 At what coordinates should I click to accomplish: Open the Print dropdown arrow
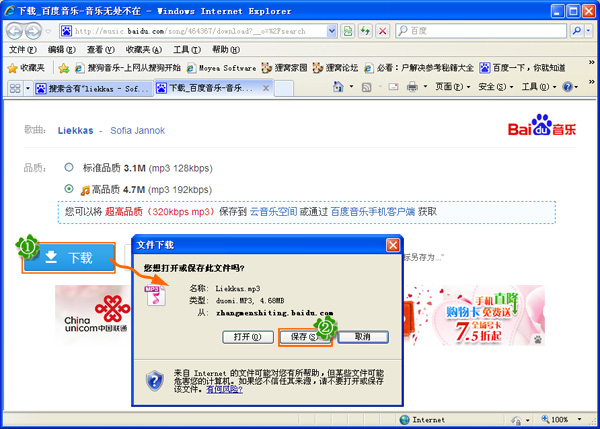click(x=425, y=87)
